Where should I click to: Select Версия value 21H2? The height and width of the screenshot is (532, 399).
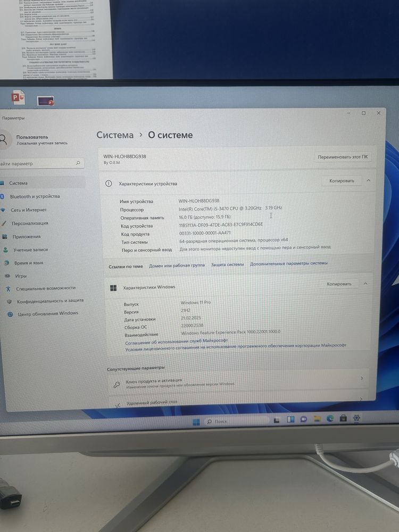click(x=186, y=310)
